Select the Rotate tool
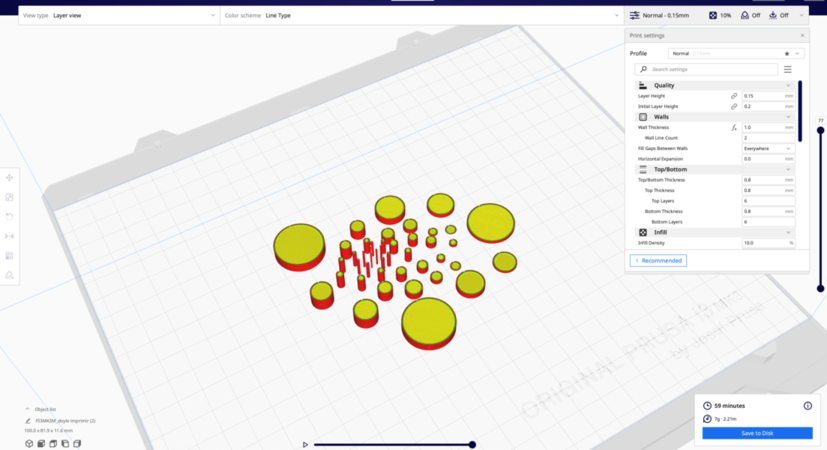827x450 pixels. point(9,216)
